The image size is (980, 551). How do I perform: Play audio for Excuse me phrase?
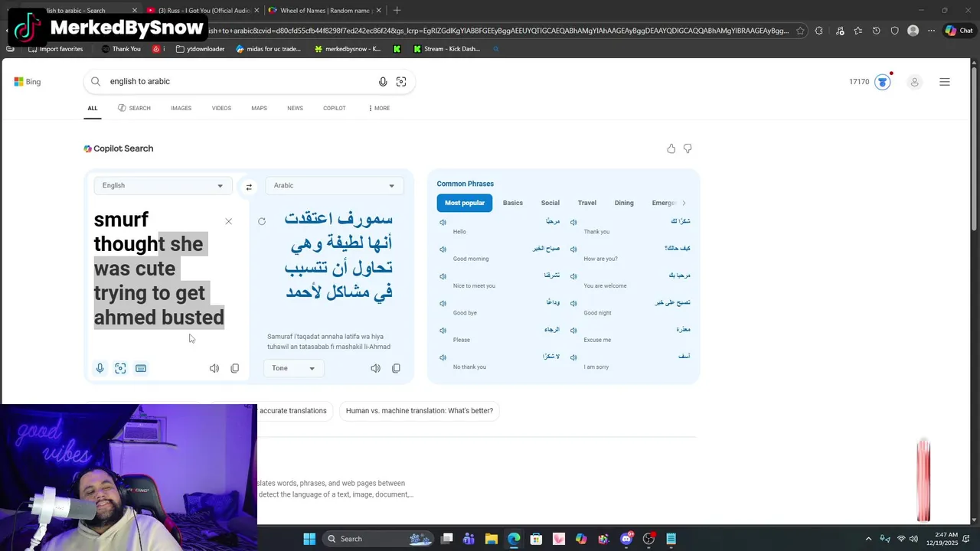[x=573, y=331]
